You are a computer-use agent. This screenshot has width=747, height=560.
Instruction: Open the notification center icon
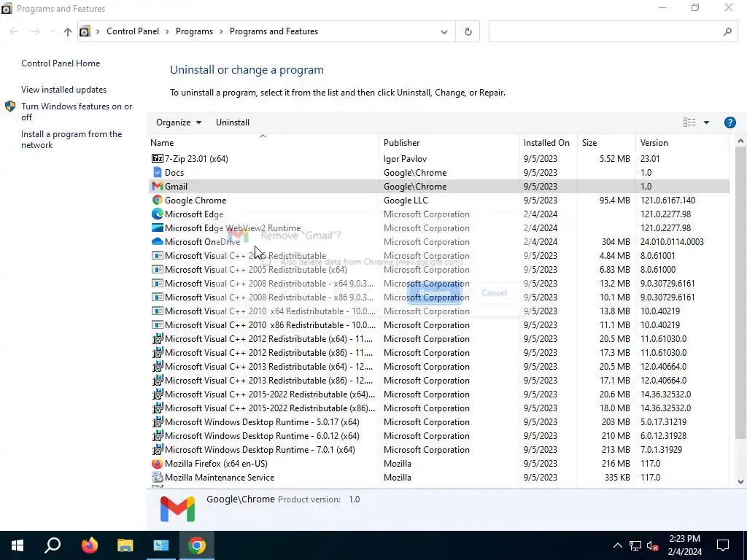click(723, 545)
